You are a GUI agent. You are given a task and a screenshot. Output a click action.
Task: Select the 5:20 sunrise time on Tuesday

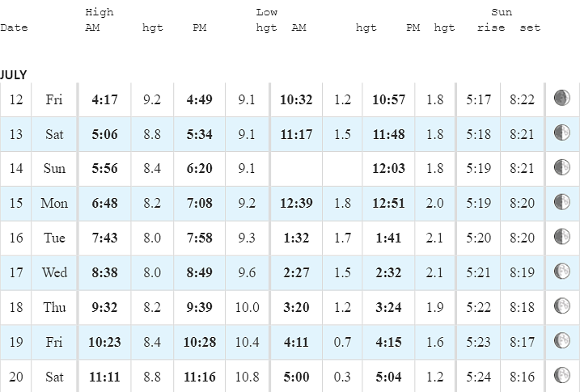(478, 238)
